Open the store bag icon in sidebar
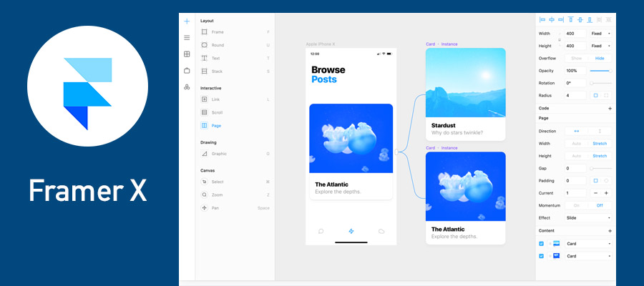This screenshot has height=286, width=644. click(x=187, y=71)
